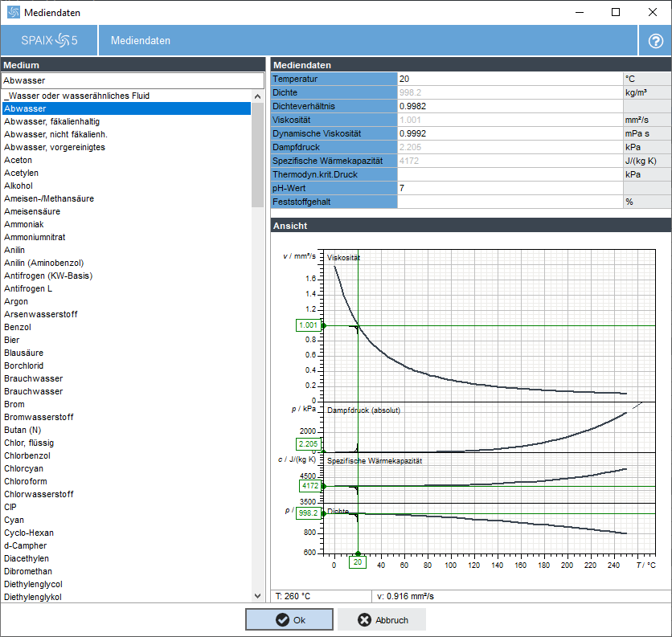
Task: Click the Mediendaten header tab
Action: click(x=141, y=40)
